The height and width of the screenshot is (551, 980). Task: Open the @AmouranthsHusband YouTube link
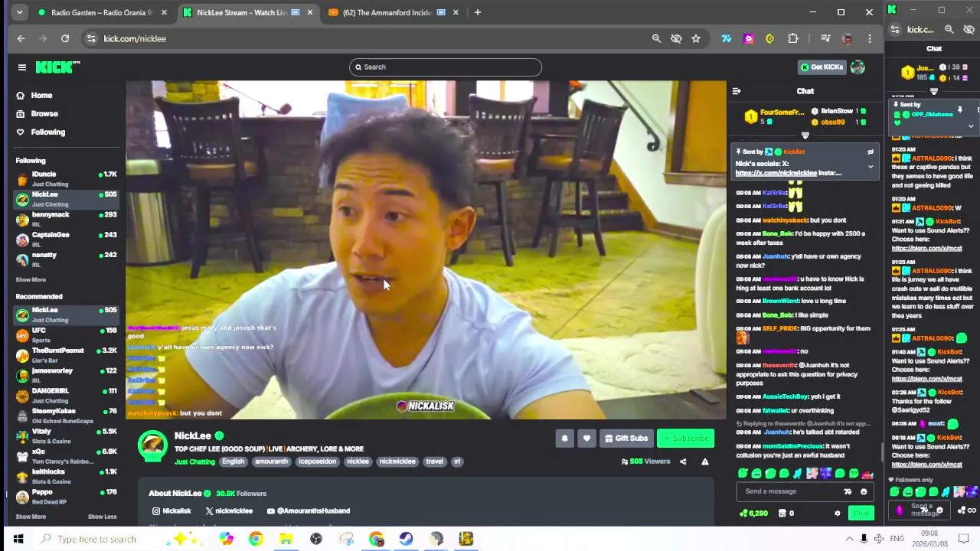tap(309, 511)
